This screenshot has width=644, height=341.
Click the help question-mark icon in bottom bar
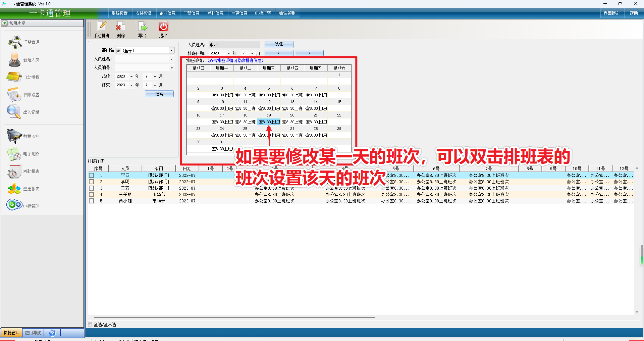click(x=52, y=333)
